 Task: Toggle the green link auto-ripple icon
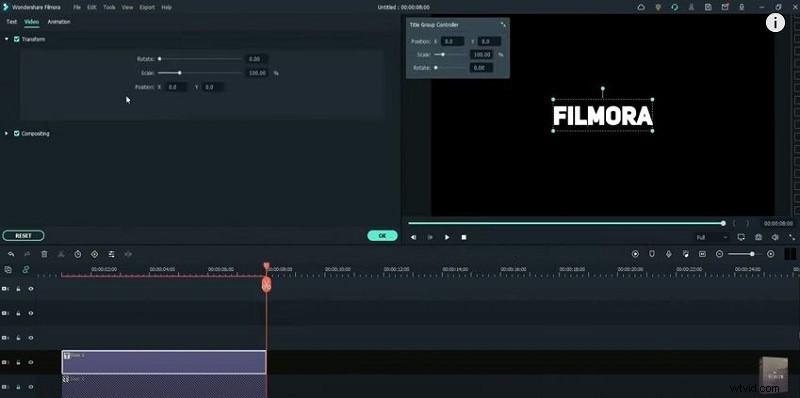pyautogui.click(x=26, y=270)
